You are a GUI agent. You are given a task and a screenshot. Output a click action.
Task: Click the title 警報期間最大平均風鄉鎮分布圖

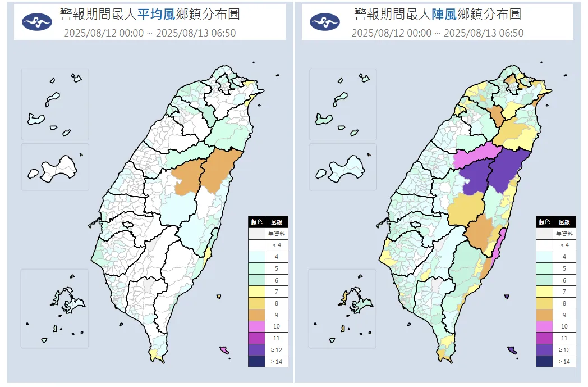pos(150,14)
